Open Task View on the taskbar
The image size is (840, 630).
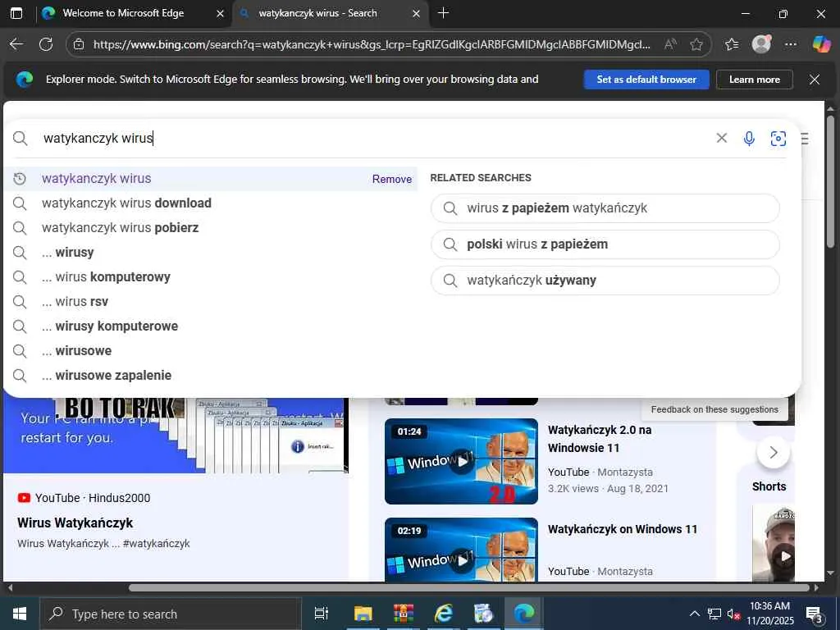[x=321, y=614]
